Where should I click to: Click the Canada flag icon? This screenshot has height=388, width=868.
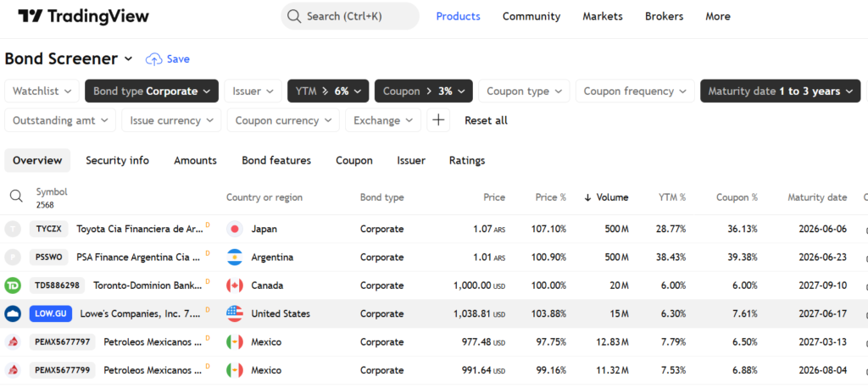(x=235, y=285)
